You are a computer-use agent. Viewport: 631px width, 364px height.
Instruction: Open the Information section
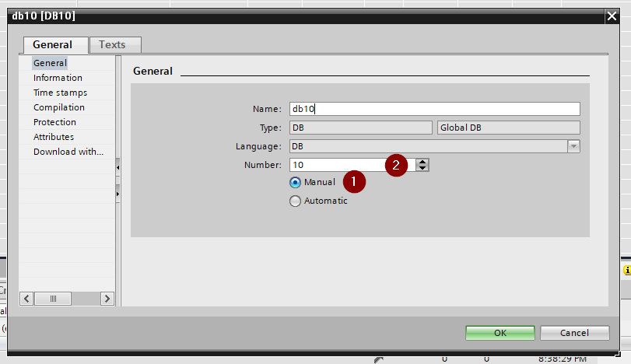click(x=58, y=78)
